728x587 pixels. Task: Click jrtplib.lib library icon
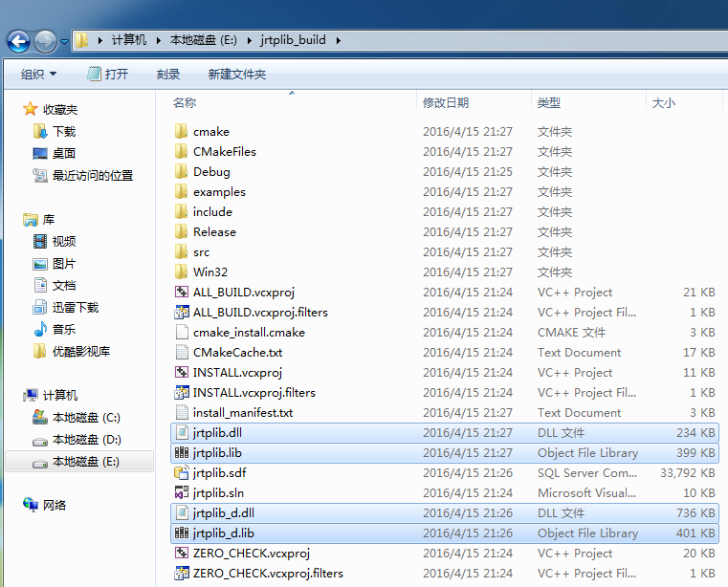point(181,452)
